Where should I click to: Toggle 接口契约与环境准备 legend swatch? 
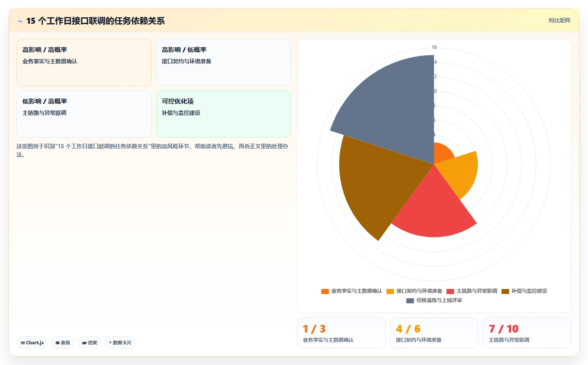point(390,291)
